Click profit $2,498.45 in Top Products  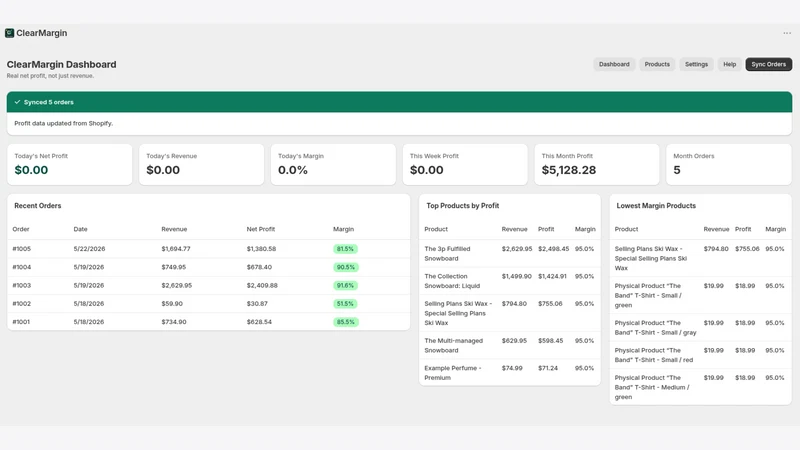click(x=553, y=249)
